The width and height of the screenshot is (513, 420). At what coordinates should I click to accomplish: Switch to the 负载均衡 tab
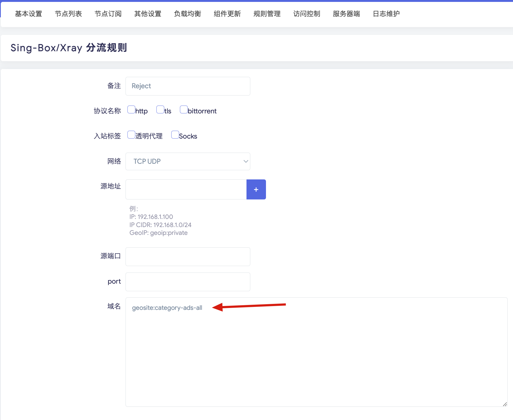187,14
